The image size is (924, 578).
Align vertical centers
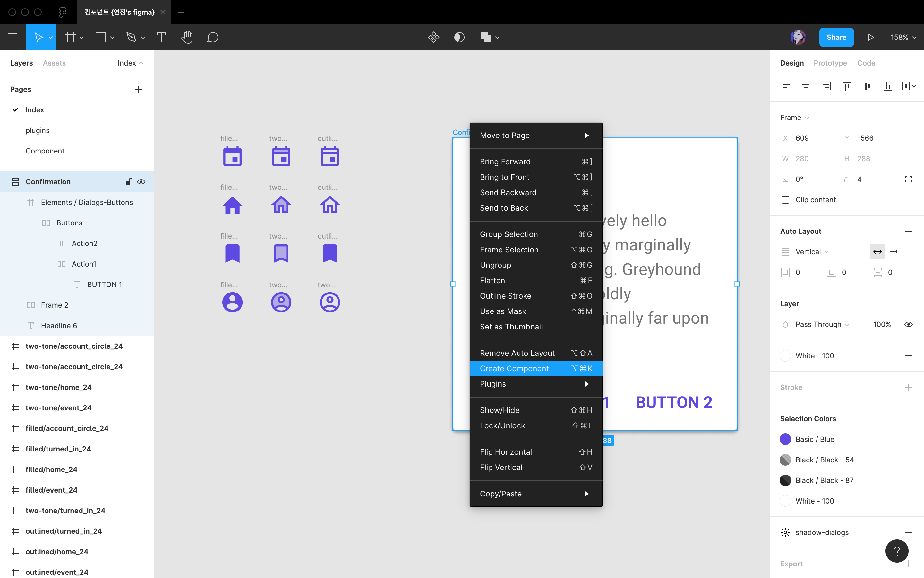[867, 86]
